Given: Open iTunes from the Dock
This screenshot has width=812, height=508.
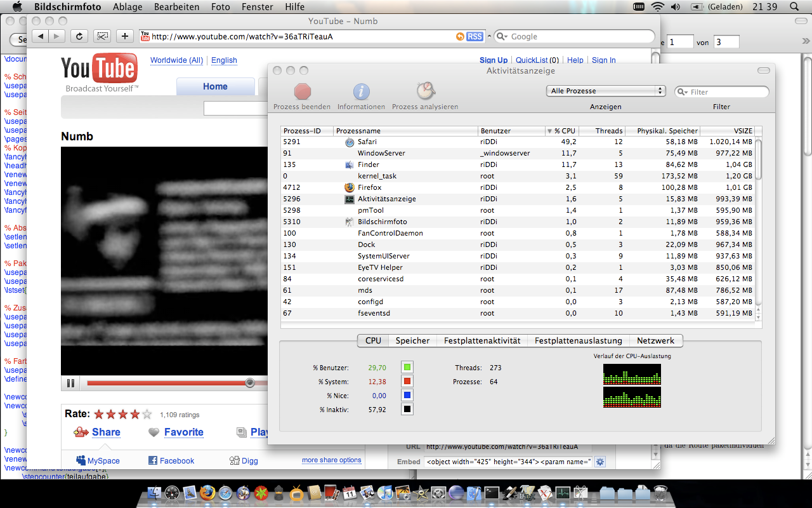Looking at the screenshot, I should (x=384, y=493).
